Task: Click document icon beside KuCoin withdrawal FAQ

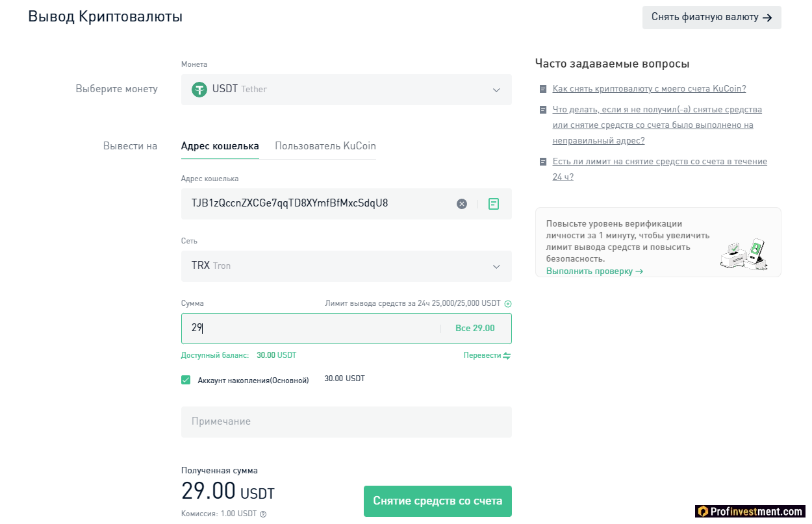Action: pyautogui.click(x=543, y=89)
